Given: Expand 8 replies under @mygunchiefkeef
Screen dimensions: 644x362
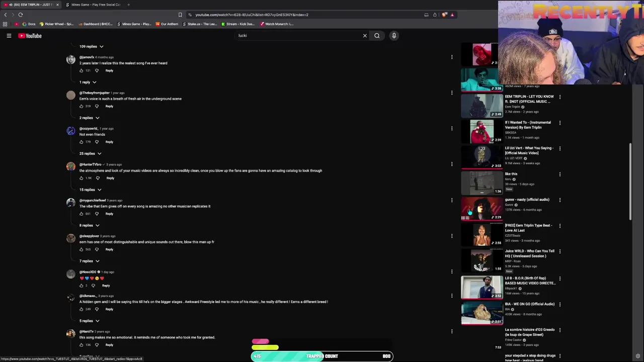Looking at the screenshot, I should pyautogui.click(x=89, y=225).
